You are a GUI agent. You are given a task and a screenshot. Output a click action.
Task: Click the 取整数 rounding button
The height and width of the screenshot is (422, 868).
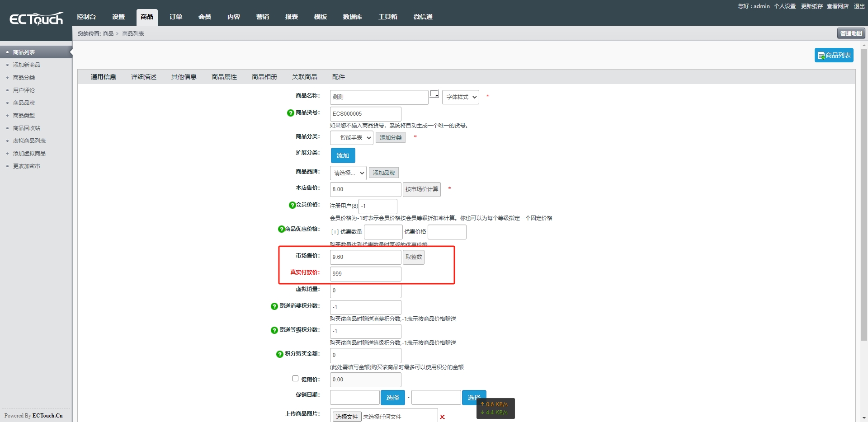pyautogui.click(x=413, y=257)
